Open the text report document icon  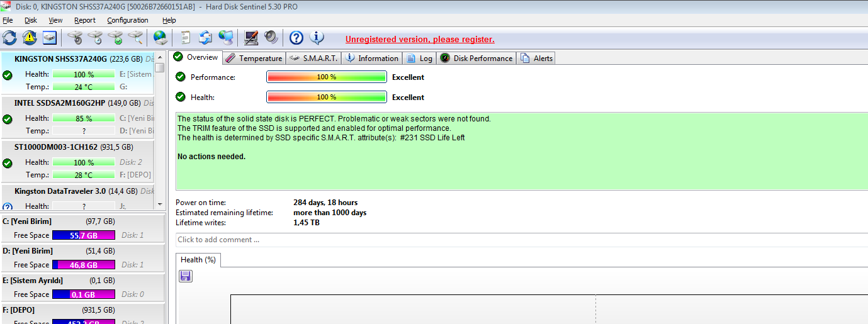coord(186,38)
